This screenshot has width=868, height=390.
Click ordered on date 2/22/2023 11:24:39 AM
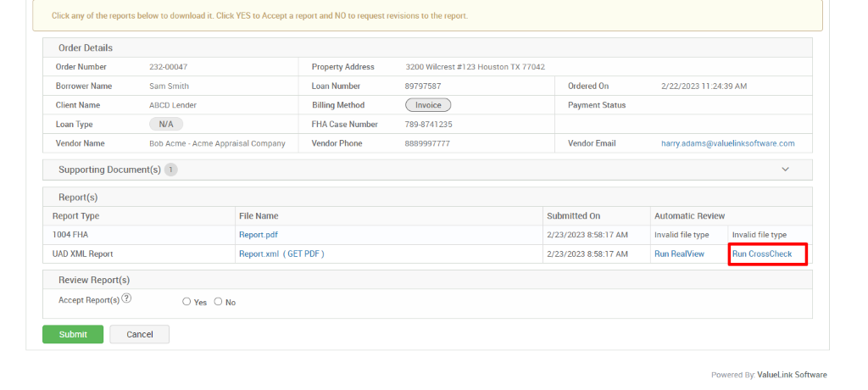(704, 86)
